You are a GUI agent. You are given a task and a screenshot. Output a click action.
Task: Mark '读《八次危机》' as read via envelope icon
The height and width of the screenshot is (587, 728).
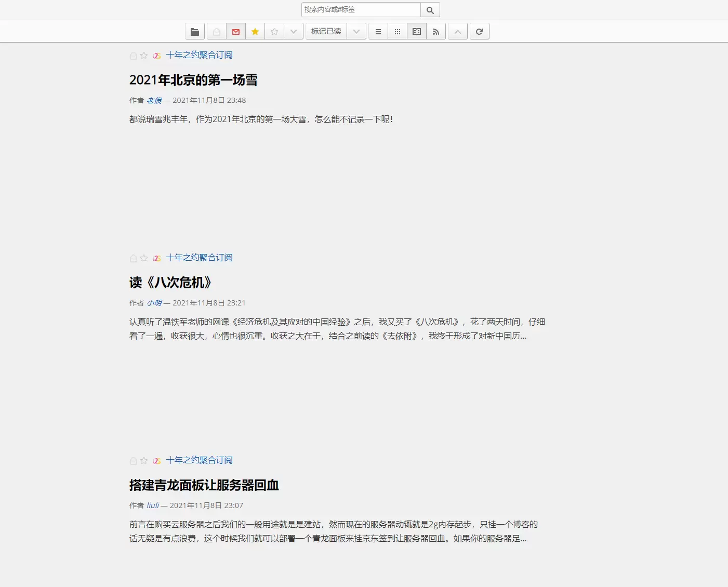pos(134,258)
